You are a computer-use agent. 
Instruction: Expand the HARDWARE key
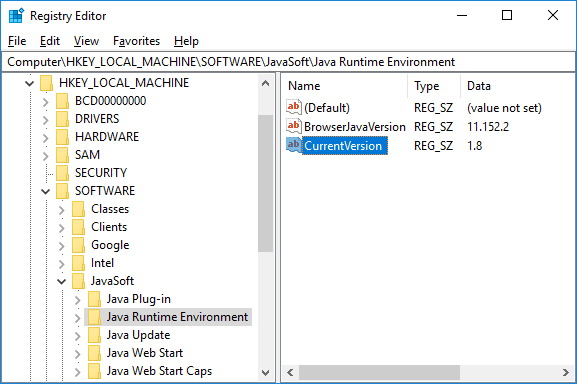[46, 138]
